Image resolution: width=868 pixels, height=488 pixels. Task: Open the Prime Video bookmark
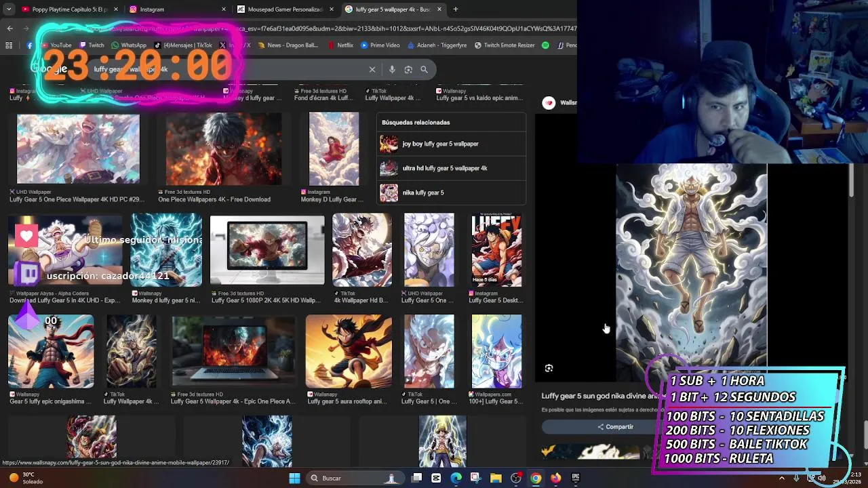[x=380, y=45]
